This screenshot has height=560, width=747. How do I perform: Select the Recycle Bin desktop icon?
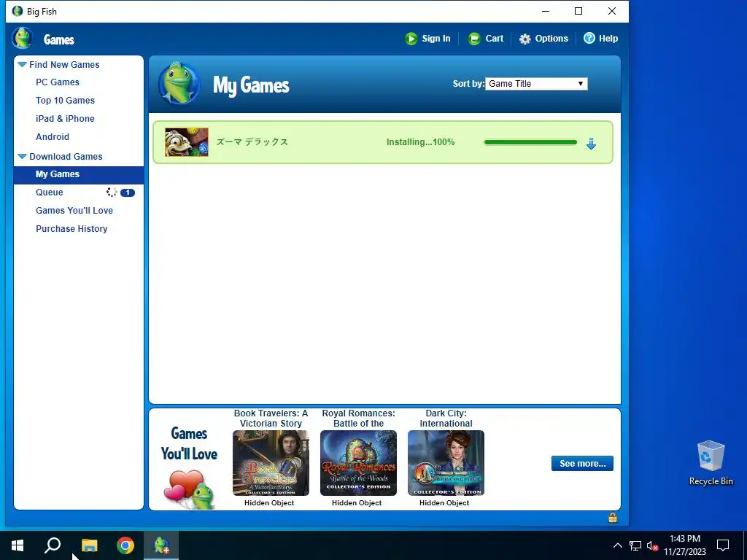[x=711, y=462]
